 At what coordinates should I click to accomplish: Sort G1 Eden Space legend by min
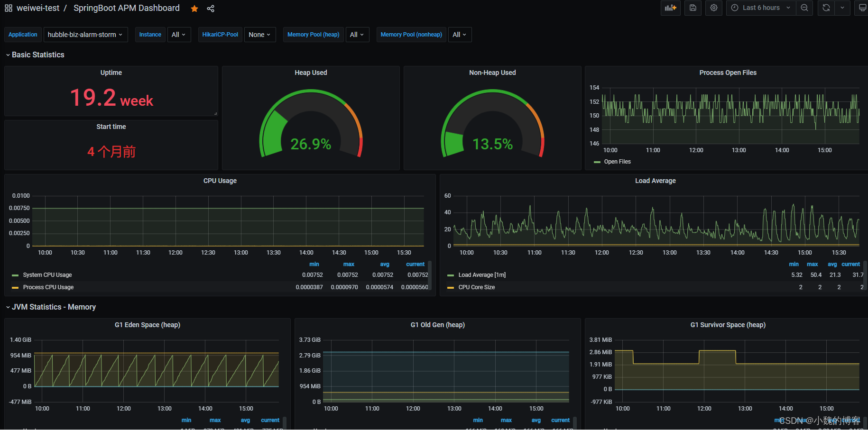point(186,420)
